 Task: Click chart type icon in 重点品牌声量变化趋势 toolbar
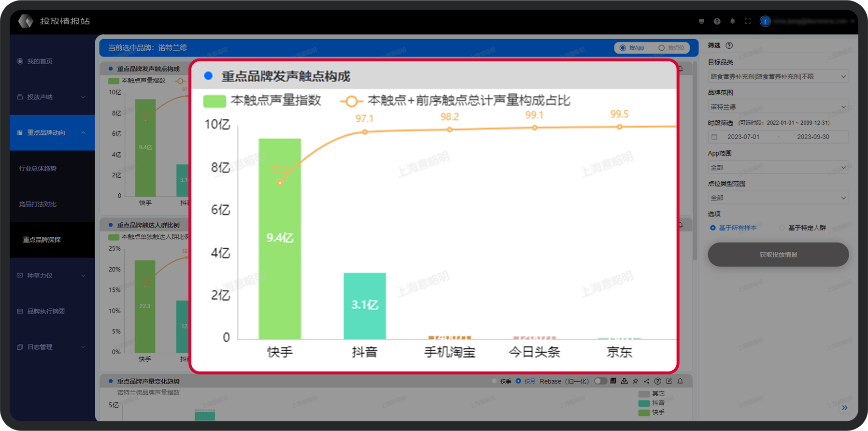(613, 381)
